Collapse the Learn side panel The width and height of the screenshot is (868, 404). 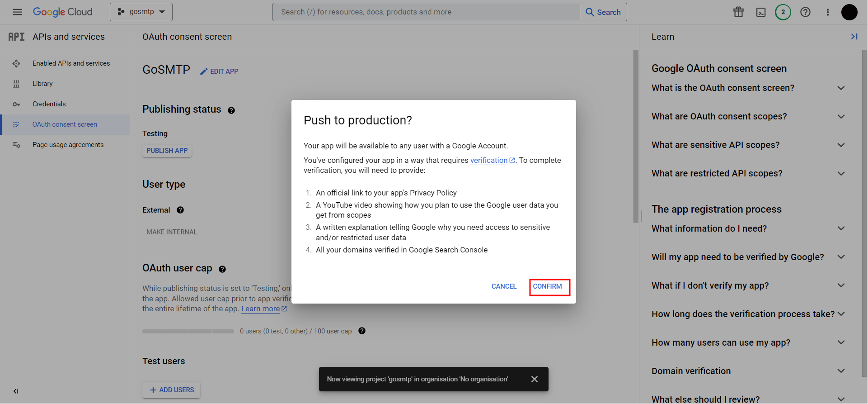click(x=854, y=37)
